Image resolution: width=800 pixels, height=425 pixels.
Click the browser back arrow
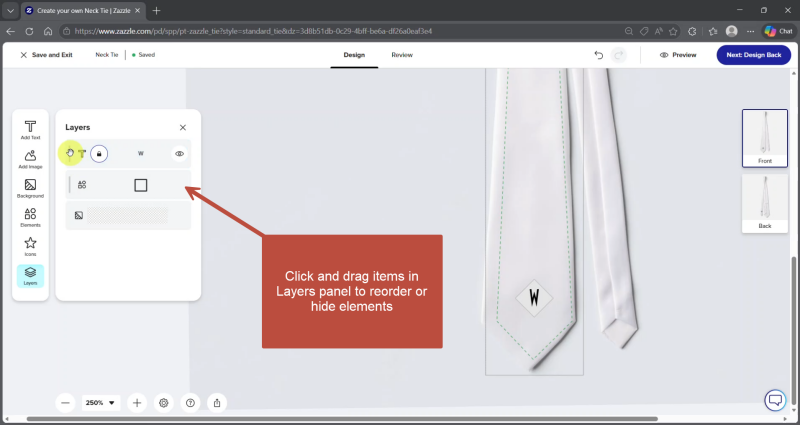coord(11,31)
